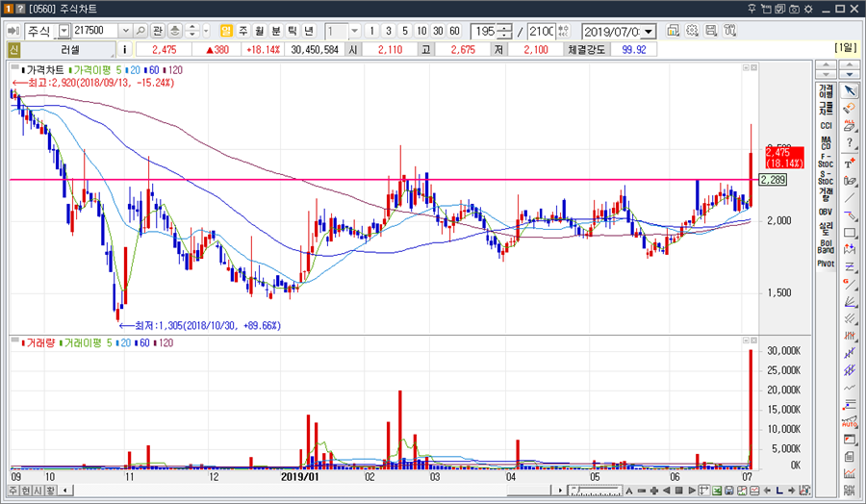Click the 10 interval button
Viewport: 866px width, 504px height.
(422, 31)
